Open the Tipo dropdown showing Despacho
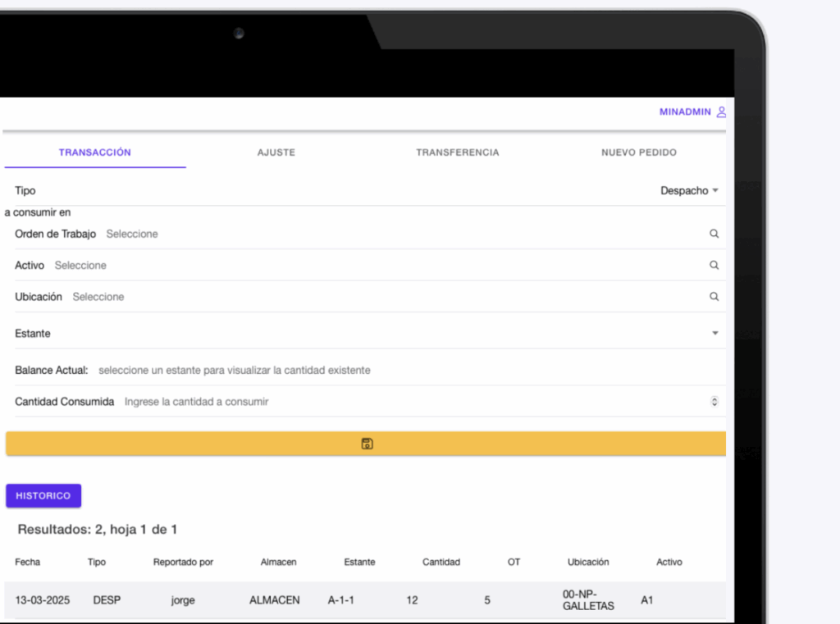The image size is (840, 624). point(689,191)
